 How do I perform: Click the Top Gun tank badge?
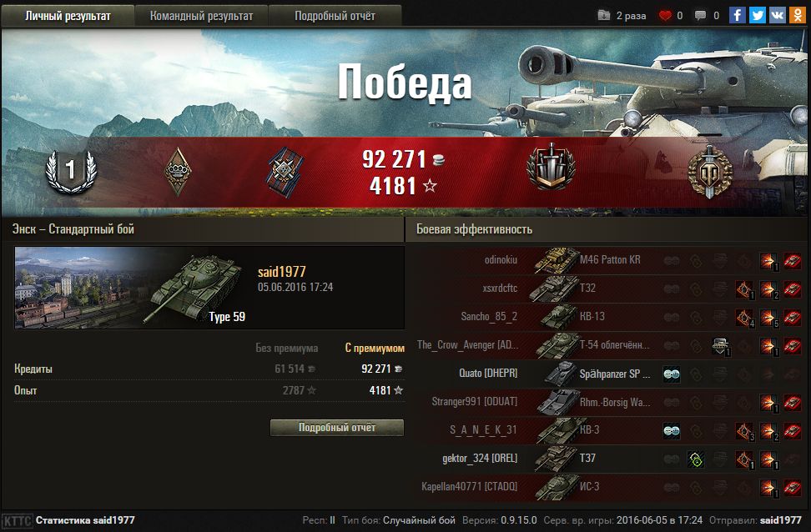552,167
